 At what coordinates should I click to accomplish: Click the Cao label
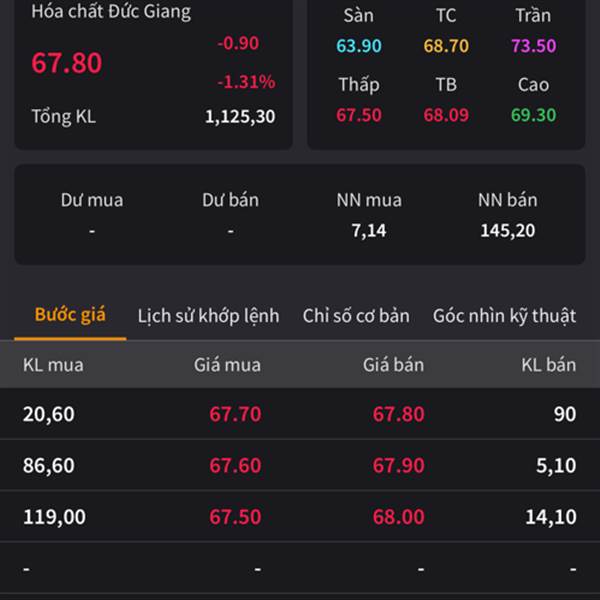click(x=533, y=85)
